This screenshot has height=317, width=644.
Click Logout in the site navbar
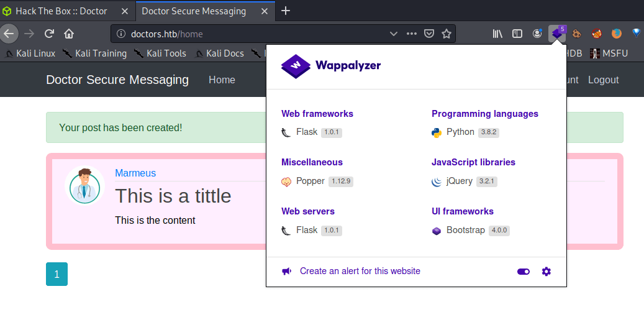point(604,80)
